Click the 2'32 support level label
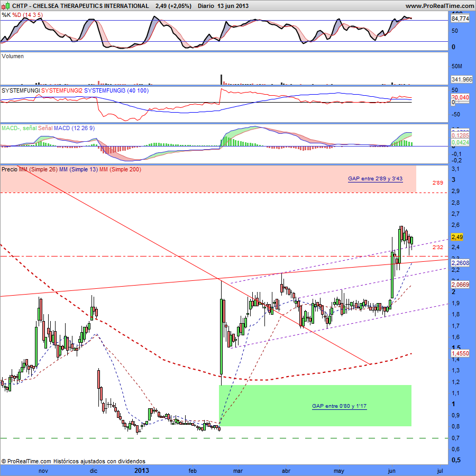Image resolution: width=476 pixels, height=476 pixels. (438, 248)
